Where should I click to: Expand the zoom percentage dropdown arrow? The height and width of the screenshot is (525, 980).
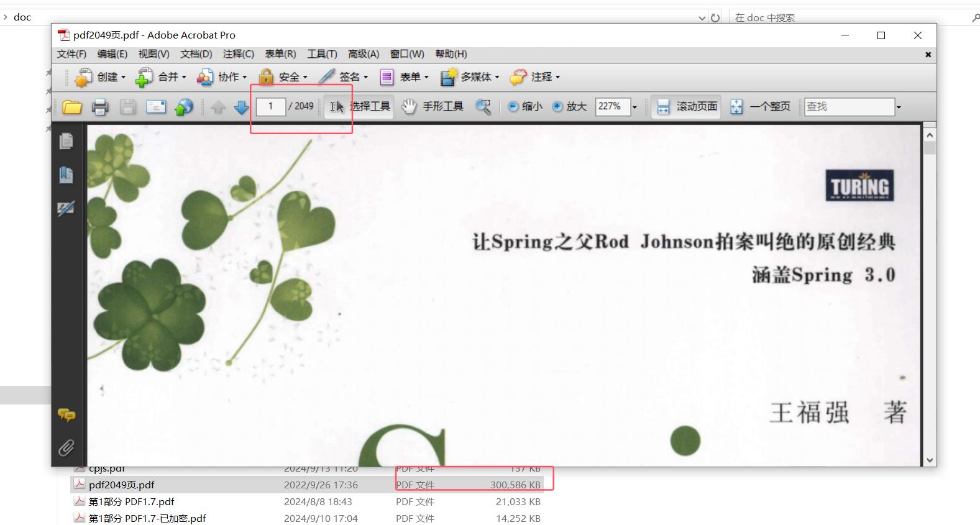[x=634, y=107]
